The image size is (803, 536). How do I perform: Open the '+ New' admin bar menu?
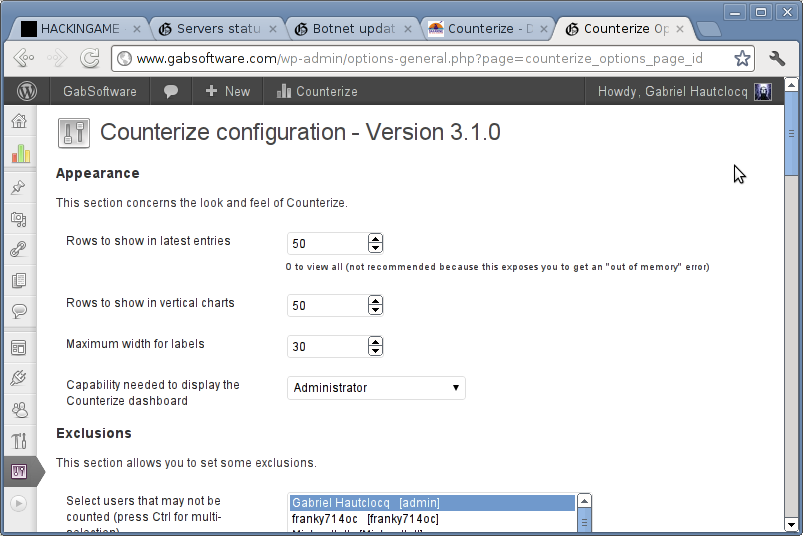click(x=227, y=91)
